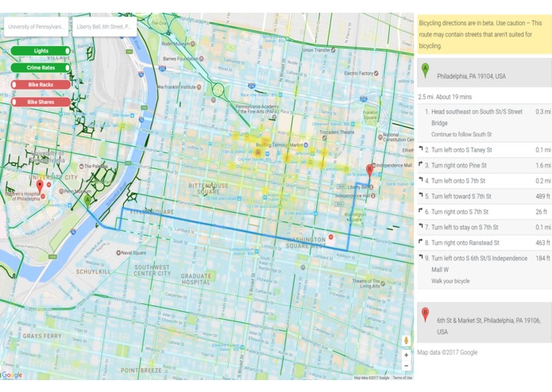This screenshot has height=392, width=552.
Task: Click the National Constitution Center marker
Action: pos(380,137)
